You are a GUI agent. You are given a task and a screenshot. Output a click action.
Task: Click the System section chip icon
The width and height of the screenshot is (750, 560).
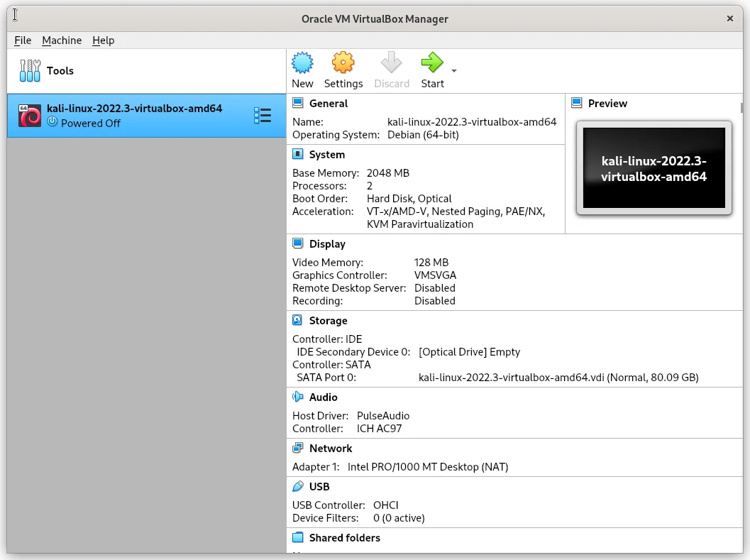297,154
